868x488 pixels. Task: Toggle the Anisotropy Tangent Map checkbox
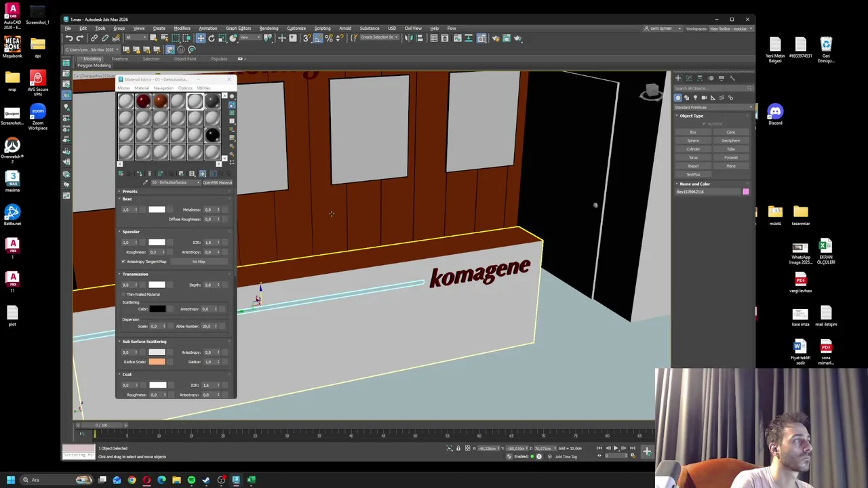(123, 262)
